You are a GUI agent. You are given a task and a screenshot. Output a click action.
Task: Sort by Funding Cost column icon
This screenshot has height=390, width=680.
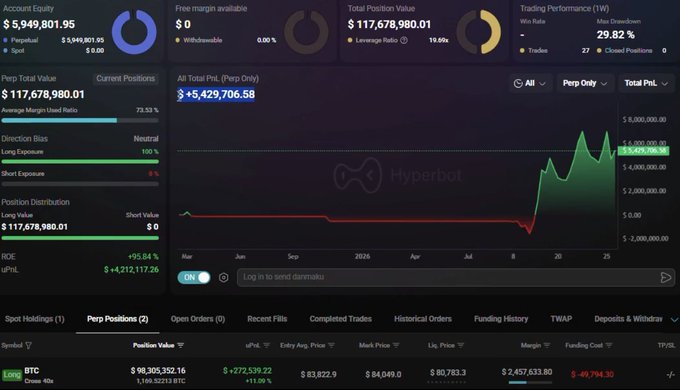[609, 345]
